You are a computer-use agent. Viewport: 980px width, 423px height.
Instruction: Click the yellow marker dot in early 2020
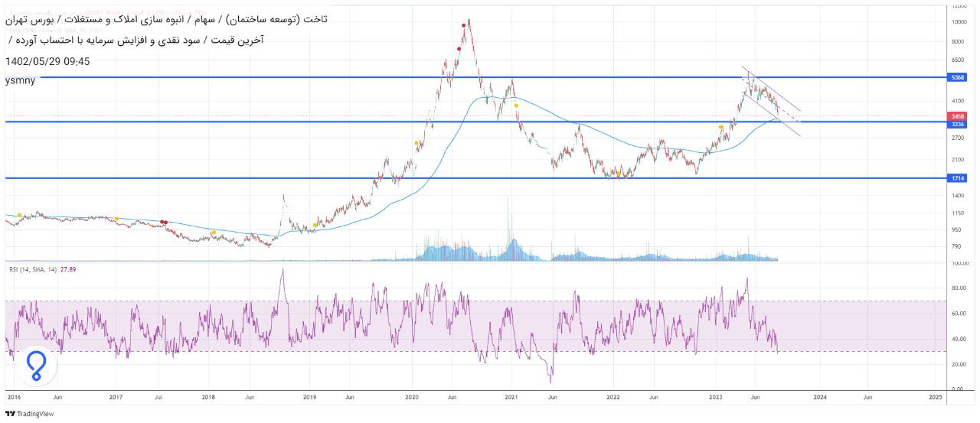pyautogui.click(x=416, y=142)
